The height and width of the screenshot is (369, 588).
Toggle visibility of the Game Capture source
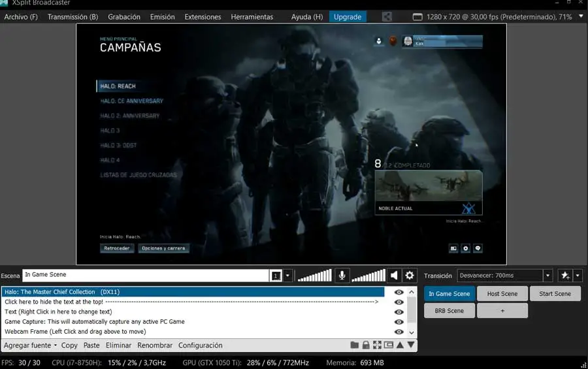point(399,322)
